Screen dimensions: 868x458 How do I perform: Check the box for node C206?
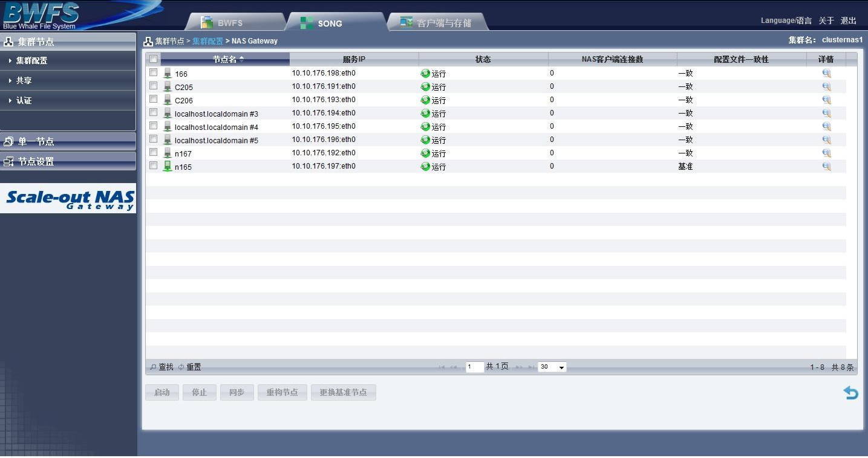154,99
